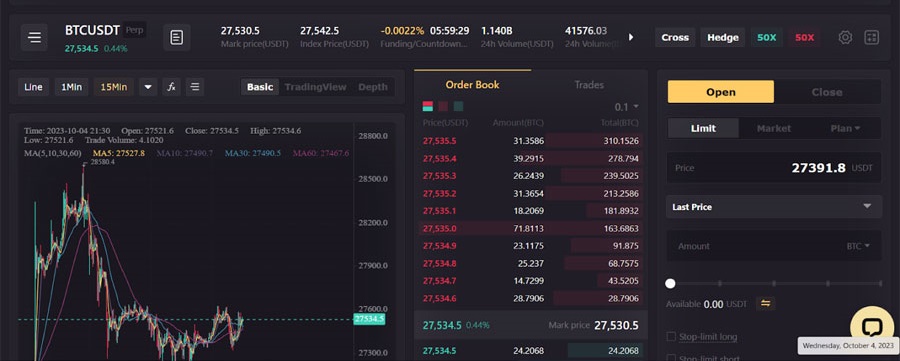Select ask price 27,535.1 row

coord(531,211)
